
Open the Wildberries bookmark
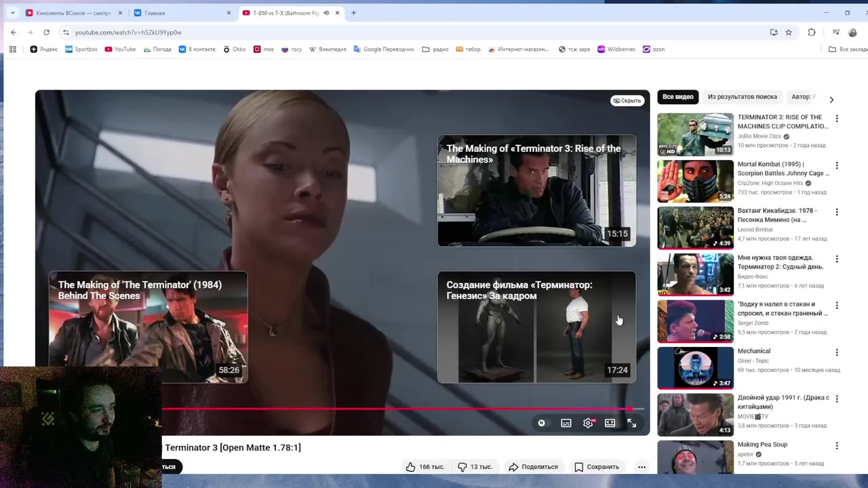(616, 49)
